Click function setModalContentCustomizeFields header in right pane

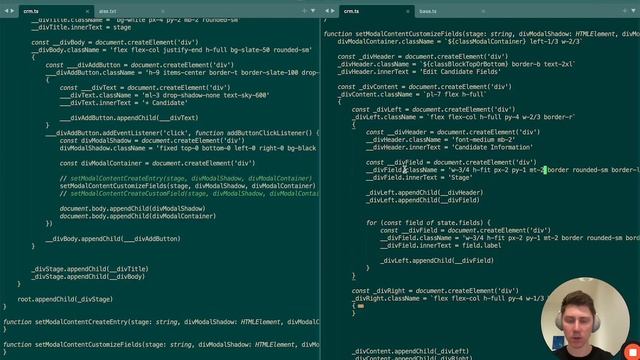point(482,34)
